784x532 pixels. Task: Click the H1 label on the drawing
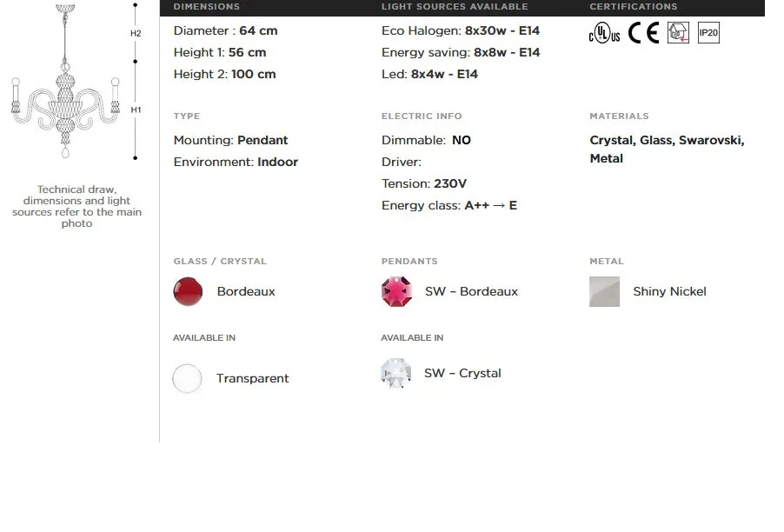tap(136, 110)
